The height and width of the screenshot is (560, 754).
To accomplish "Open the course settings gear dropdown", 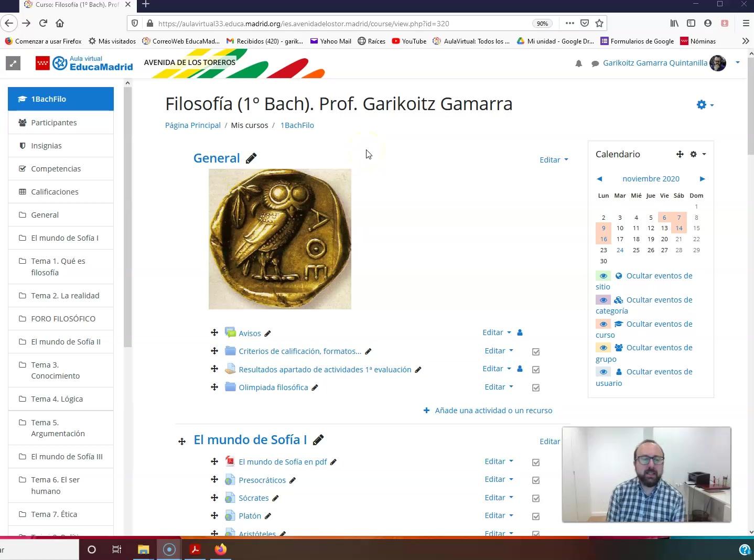I will pyautogui.click(x=705, y=105).
